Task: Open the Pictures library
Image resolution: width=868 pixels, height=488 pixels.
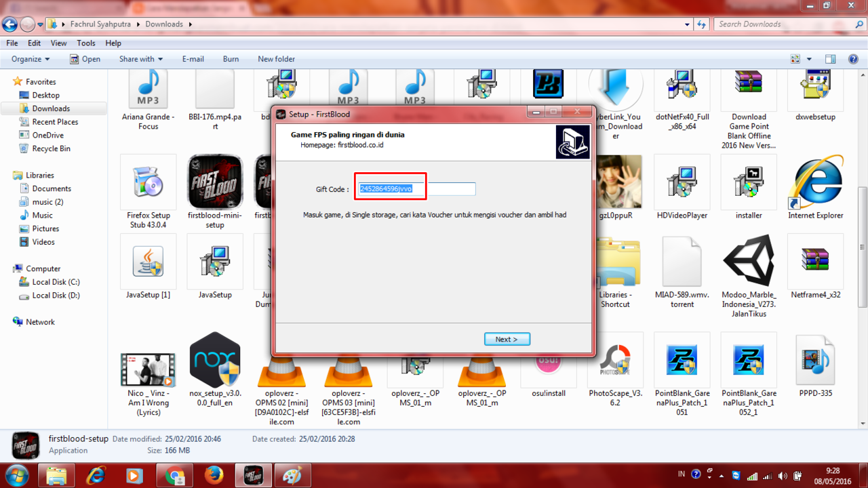Action: [x=45, y=228]
